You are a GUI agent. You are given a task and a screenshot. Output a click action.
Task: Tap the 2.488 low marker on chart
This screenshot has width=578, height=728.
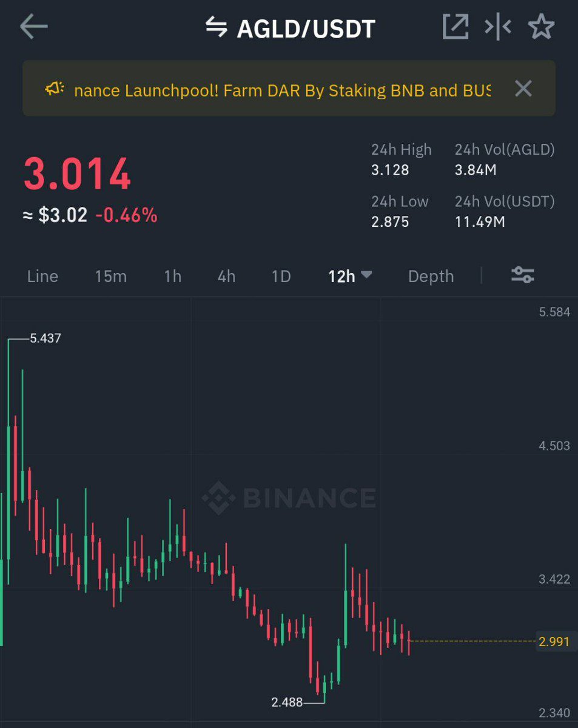(x=287, y=703)
